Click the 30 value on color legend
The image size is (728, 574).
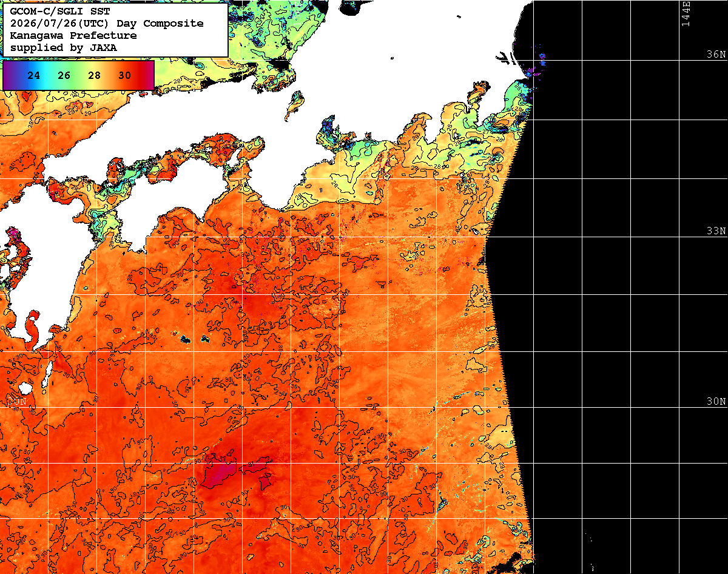[x=124, y=76]
